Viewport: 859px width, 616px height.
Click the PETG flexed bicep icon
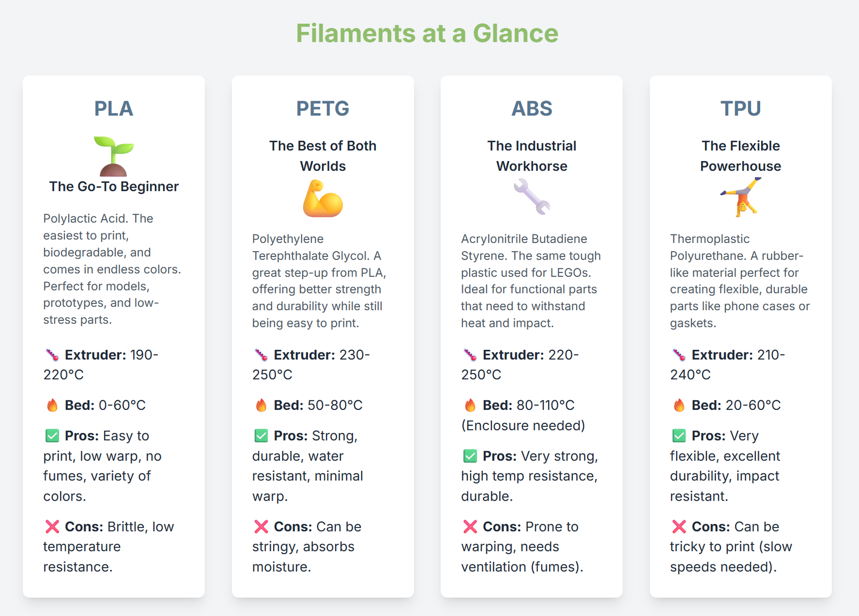[x=323, y=199]
